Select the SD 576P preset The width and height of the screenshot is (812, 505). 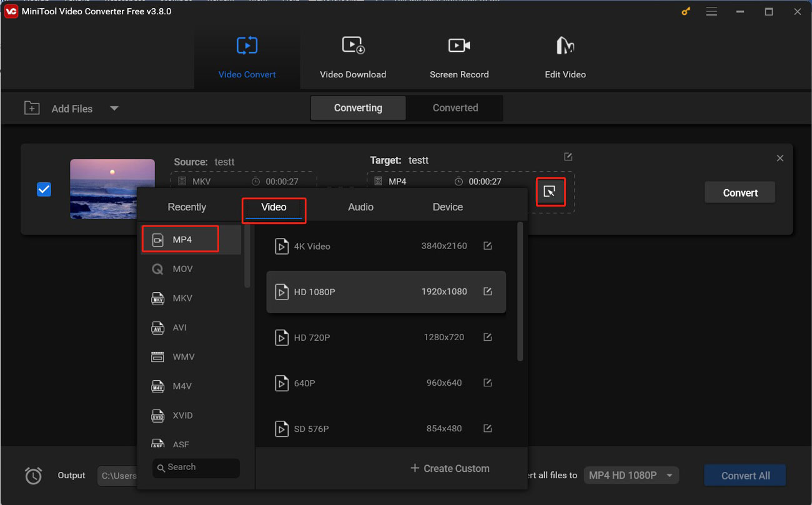386,429
